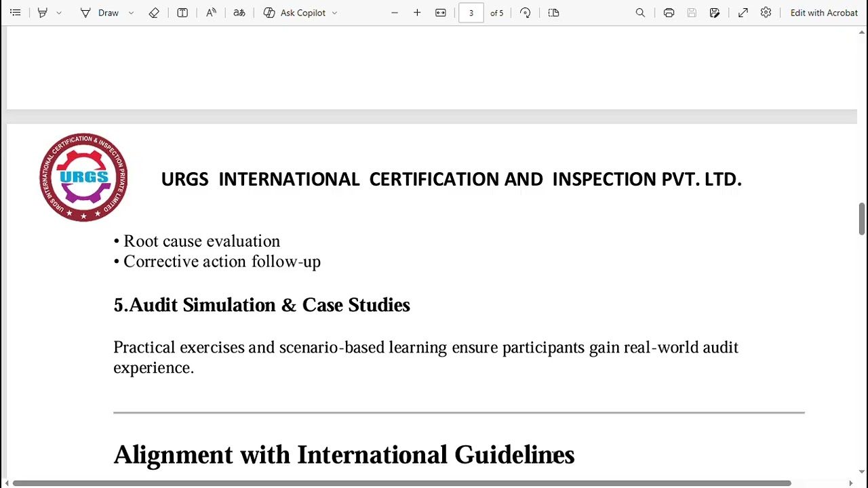Click the URGS circular logo
The image size is (868, 488).
83,178
